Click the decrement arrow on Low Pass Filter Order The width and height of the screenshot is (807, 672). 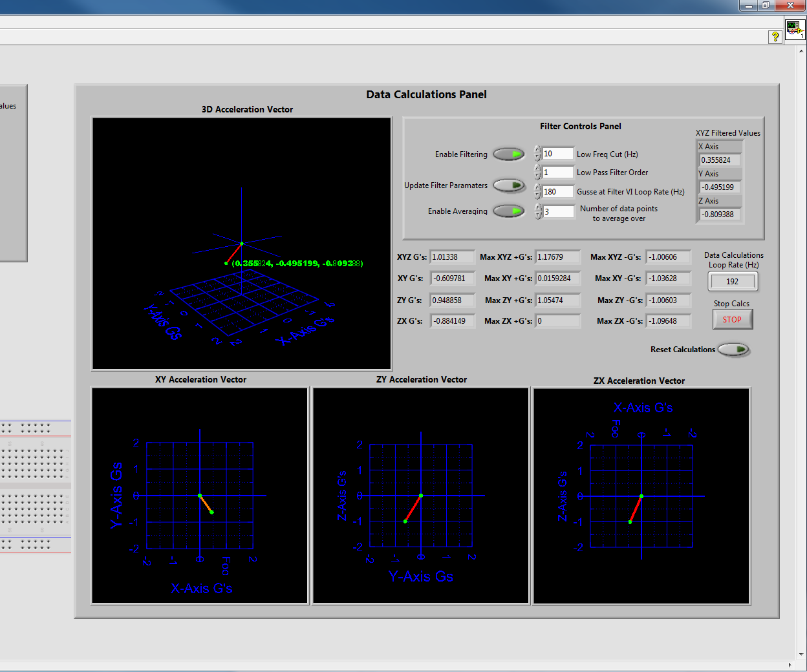537,174
